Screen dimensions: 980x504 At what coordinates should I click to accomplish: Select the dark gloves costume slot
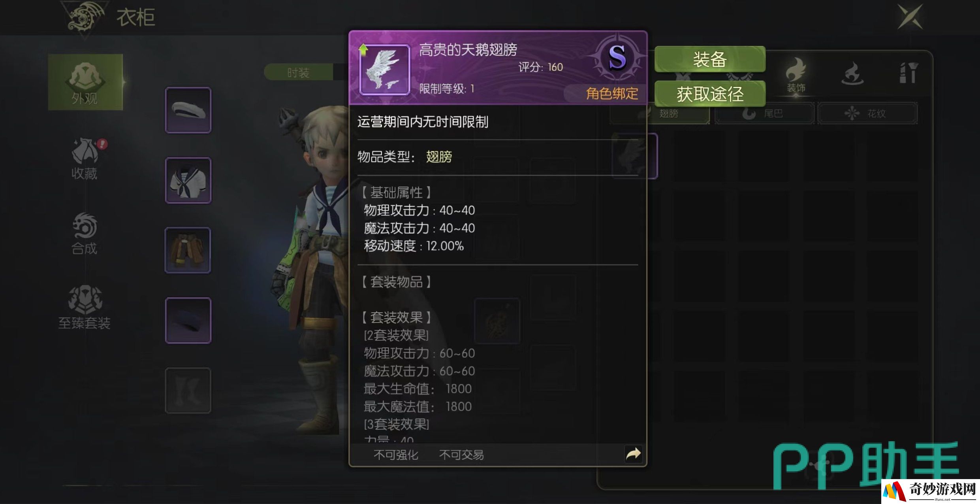188,320
